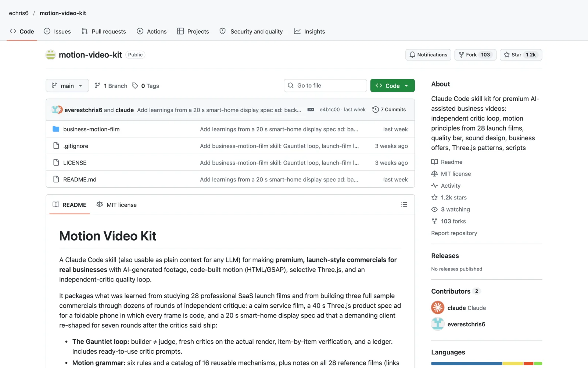Click the Go to file search field

coord(325,85)
